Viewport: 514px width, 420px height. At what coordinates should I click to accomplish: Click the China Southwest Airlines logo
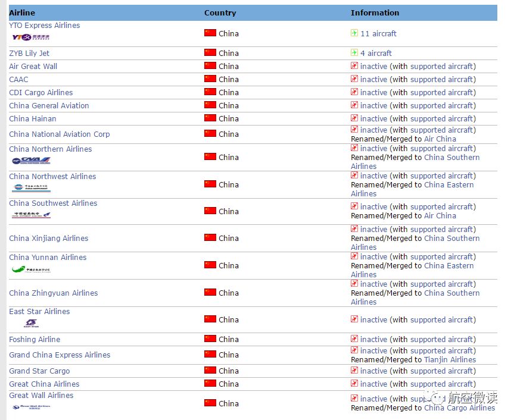(31, 215)
